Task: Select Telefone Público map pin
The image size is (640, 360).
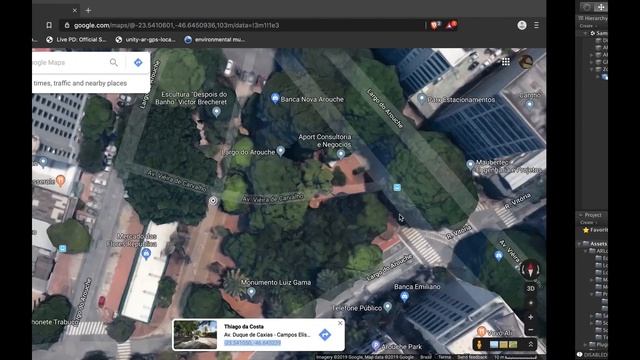Action: [388, 306]
